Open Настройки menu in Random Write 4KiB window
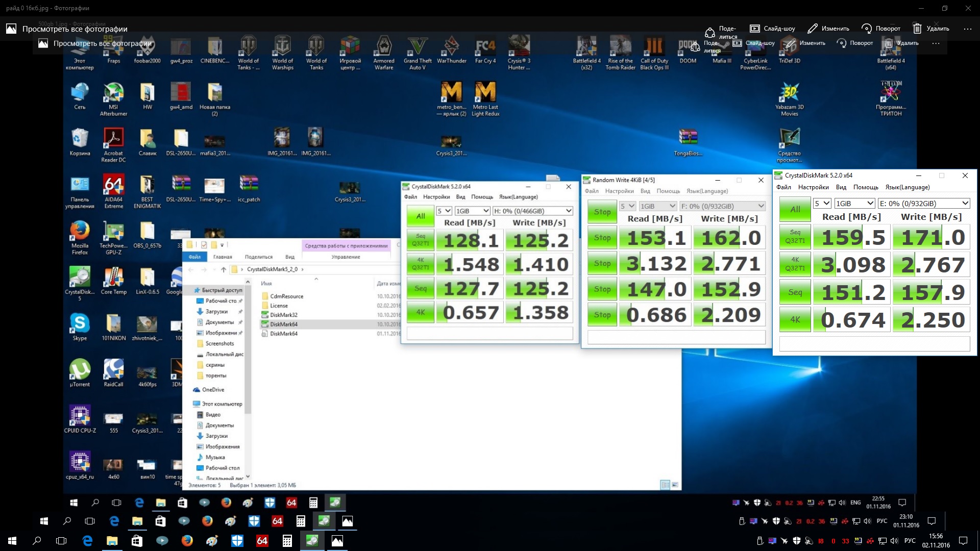The width and height of the screenshot is (980, 551). coord(619,191)
